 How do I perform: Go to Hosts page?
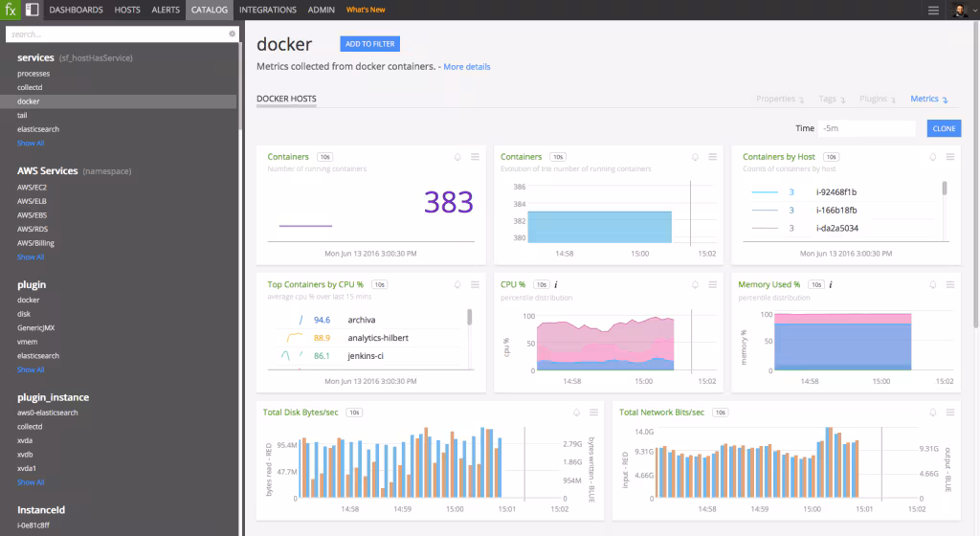point(127,10)
